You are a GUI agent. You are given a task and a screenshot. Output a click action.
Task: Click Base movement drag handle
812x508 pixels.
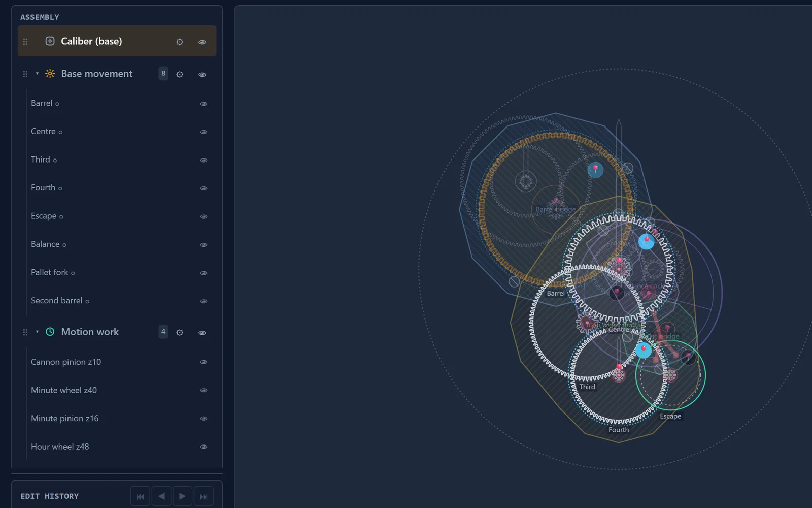pos(25,74)
